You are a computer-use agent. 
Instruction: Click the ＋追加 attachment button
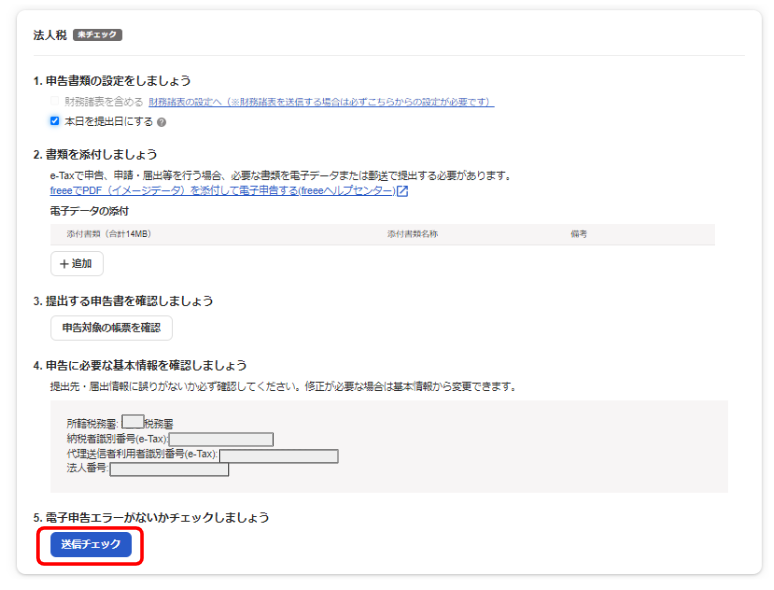click(77, 264)
